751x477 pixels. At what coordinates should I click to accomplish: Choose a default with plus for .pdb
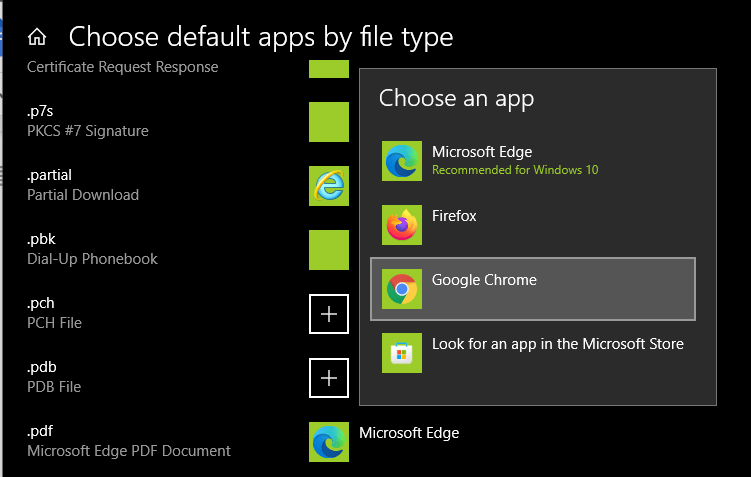pyautogui.click(x=329, y=378)
